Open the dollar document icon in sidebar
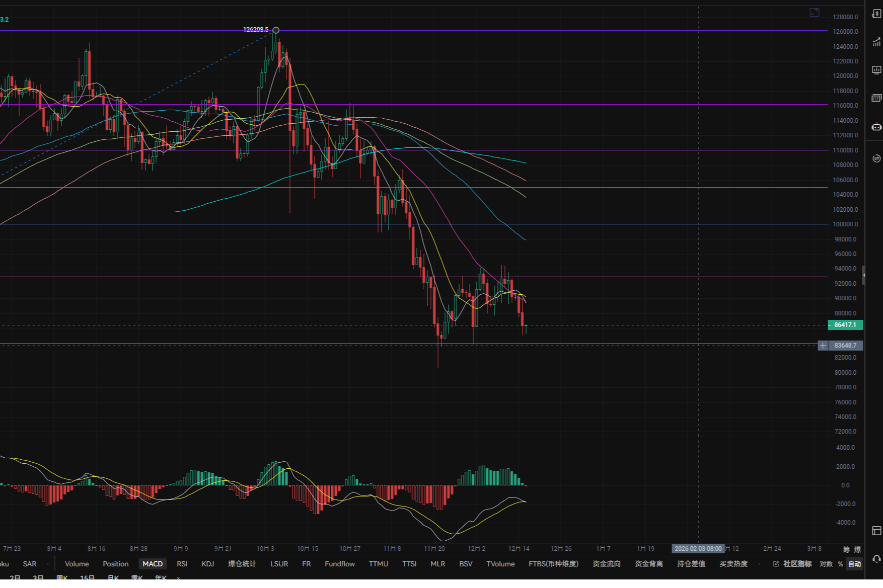This screenshot has height=588, width=883. (x=876, y=14)
